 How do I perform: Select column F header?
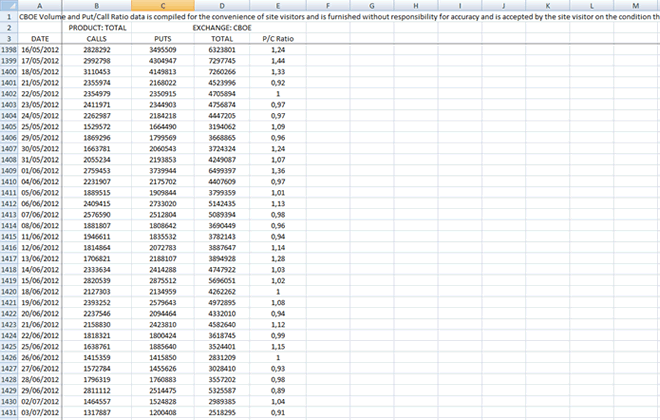pos(328,5)
